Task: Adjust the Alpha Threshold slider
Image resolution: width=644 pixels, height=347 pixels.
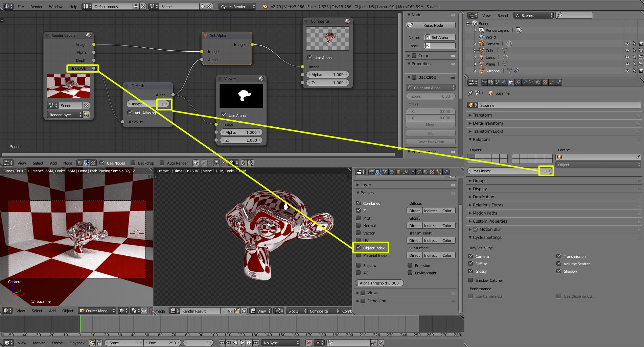Action: [x=379, y=283]
